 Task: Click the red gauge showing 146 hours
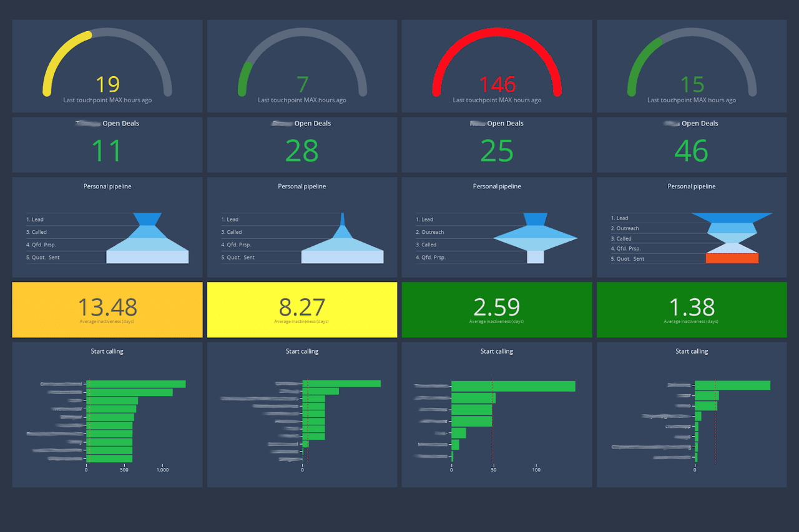pyautogui.click(x=497, y=66)
